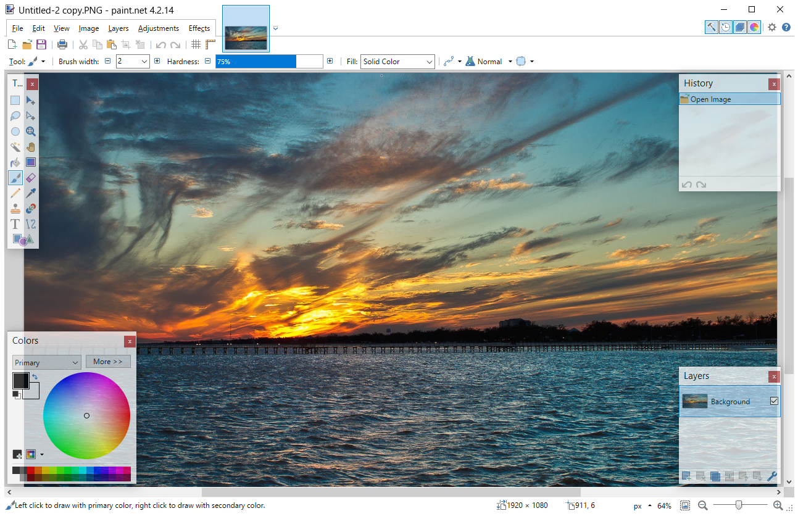
Task: Click the Open file folder icon
Action: [27, 44]
